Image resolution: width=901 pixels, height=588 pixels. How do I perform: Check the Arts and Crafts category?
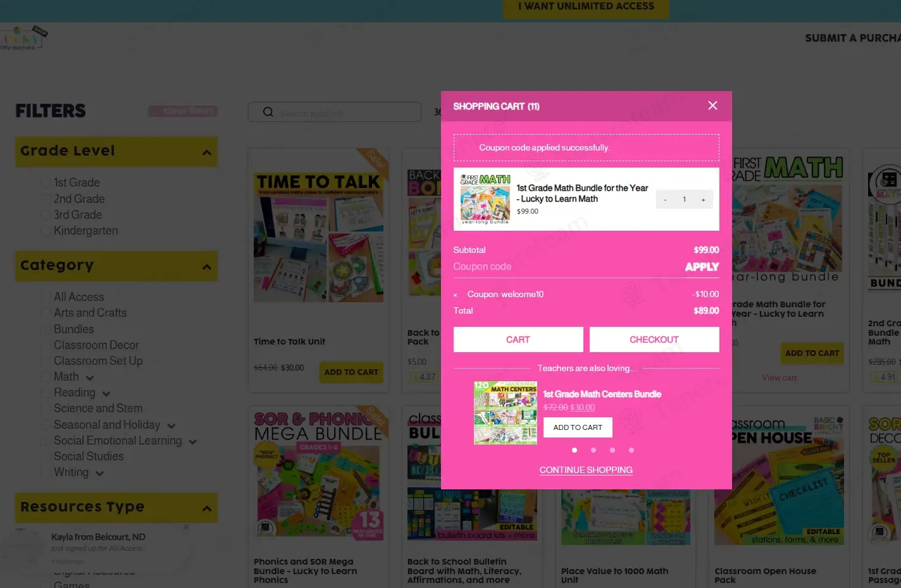[46, 313]
